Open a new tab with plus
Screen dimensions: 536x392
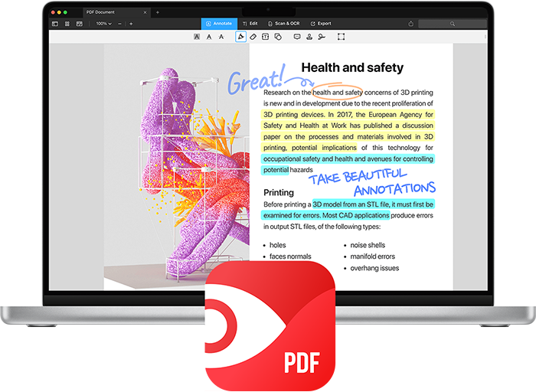[158, 12]
